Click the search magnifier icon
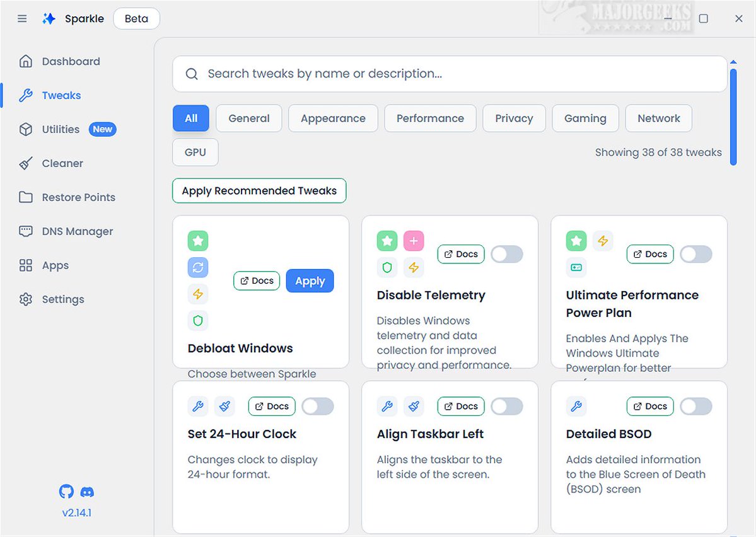The width and height of the screenshot is (756, 537). (x=192, y=74)
